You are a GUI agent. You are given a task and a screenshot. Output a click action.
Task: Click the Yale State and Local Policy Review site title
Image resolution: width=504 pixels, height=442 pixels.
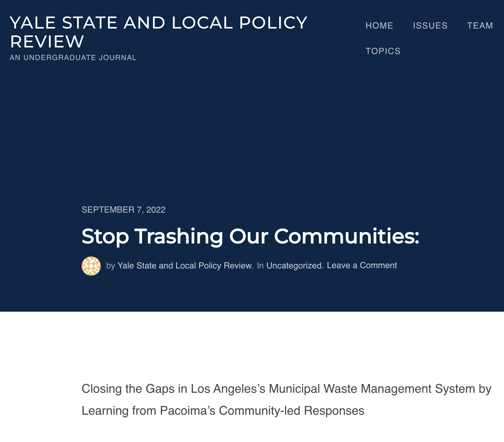pos(159,32)
